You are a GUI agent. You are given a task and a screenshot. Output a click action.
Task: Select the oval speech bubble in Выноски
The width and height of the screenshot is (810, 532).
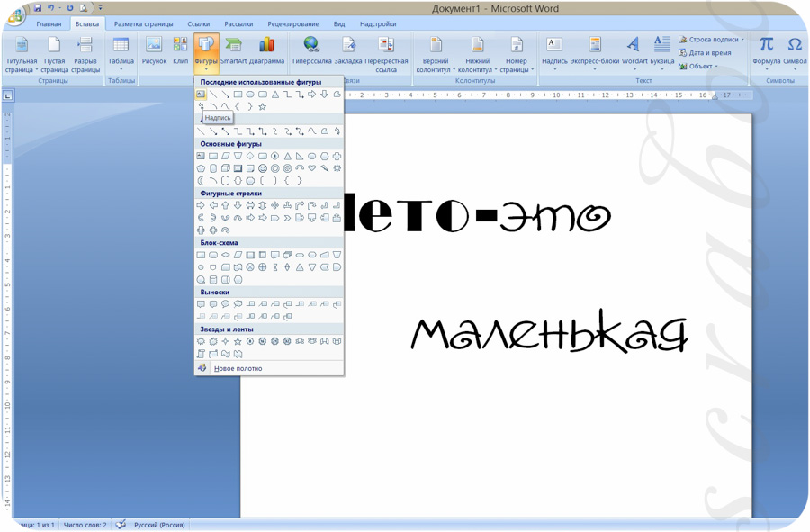coord(226,304)
